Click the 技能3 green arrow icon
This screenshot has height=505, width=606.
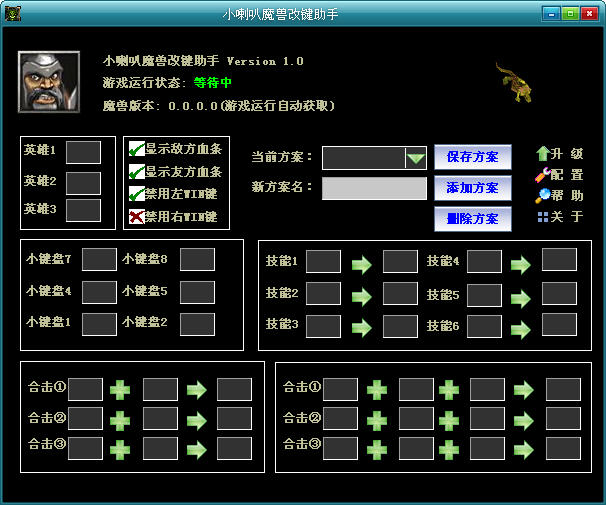coord(362,328)
